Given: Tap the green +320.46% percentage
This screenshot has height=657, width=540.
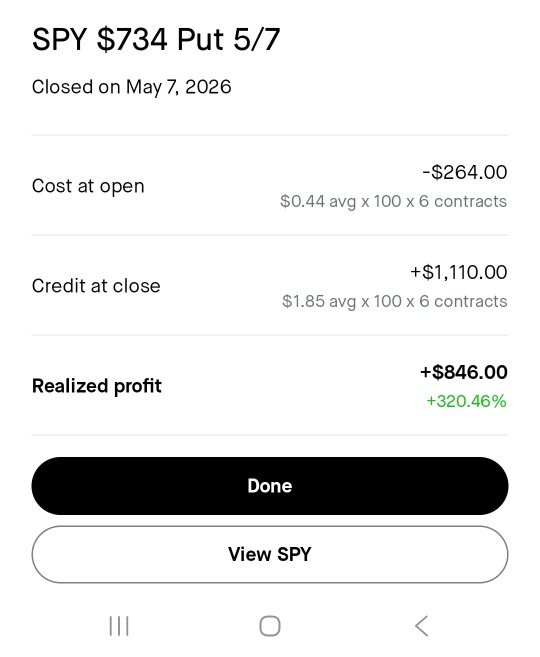Looking at the screenshot, I should (466, 401).
